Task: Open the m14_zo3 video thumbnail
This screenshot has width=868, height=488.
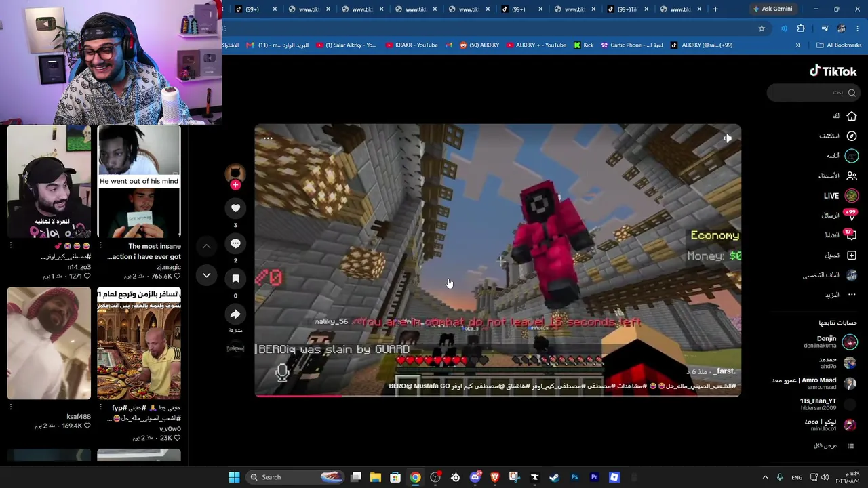Action: click(x=49, y=182)
